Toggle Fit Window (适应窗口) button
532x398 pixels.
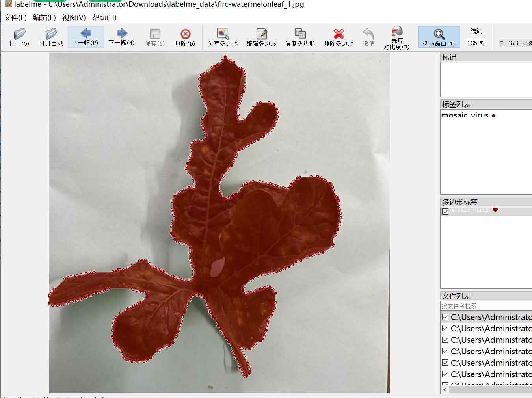point(439,37)
